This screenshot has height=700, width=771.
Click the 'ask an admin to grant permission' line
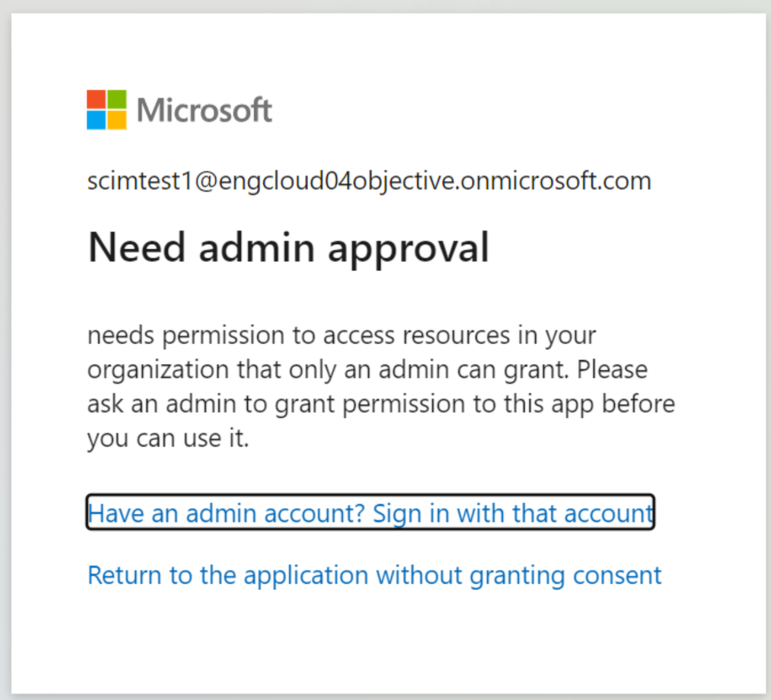[x=381, y=404]
